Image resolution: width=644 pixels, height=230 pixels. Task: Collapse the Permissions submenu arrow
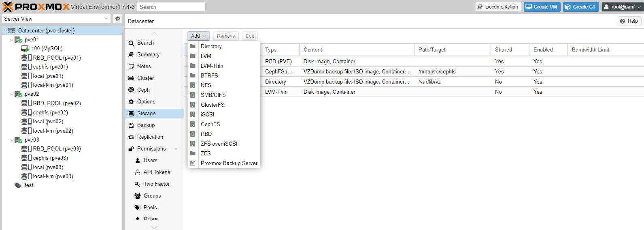point(176,149)
